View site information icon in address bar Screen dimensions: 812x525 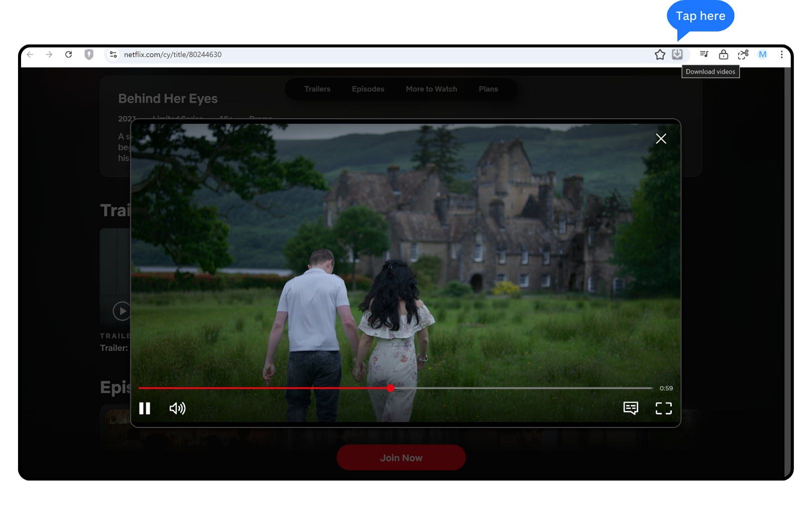(x=113, y=55)
